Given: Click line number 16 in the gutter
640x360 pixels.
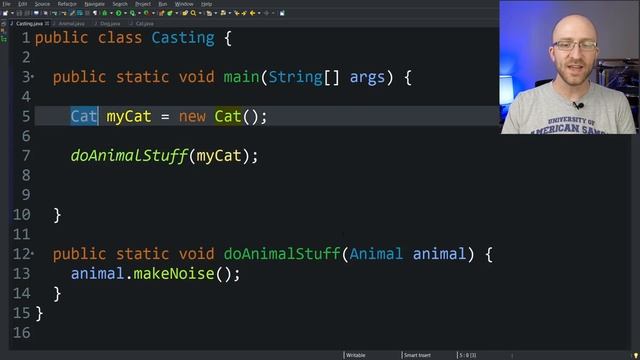Looking at the screenshot, I should 22,333.
